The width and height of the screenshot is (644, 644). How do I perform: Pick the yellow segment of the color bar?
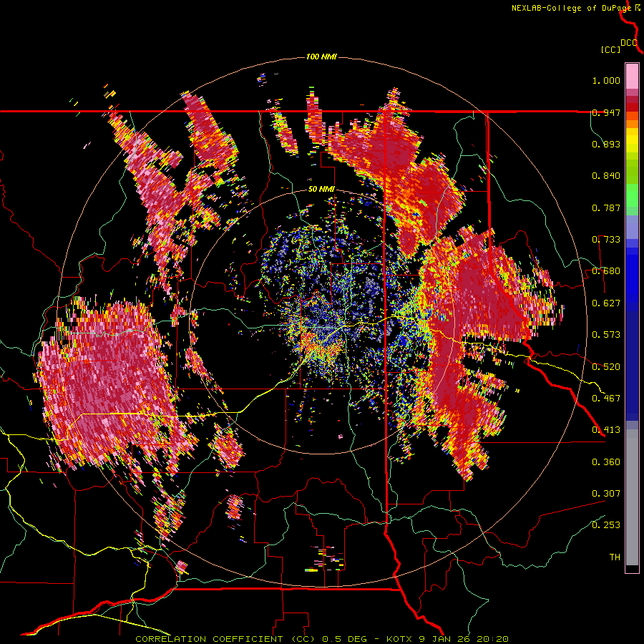(632, 140)
